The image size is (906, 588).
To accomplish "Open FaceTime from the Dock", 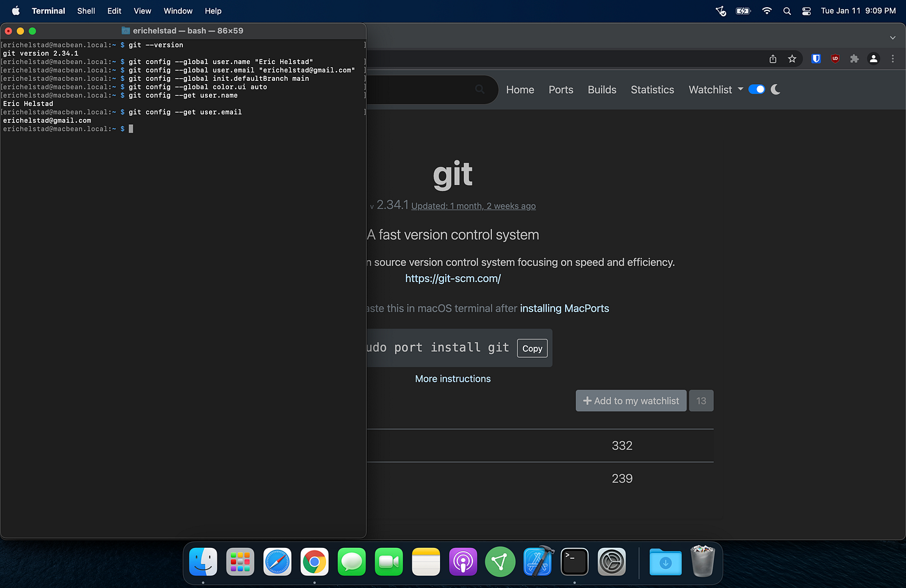I will tap(389, 561).
